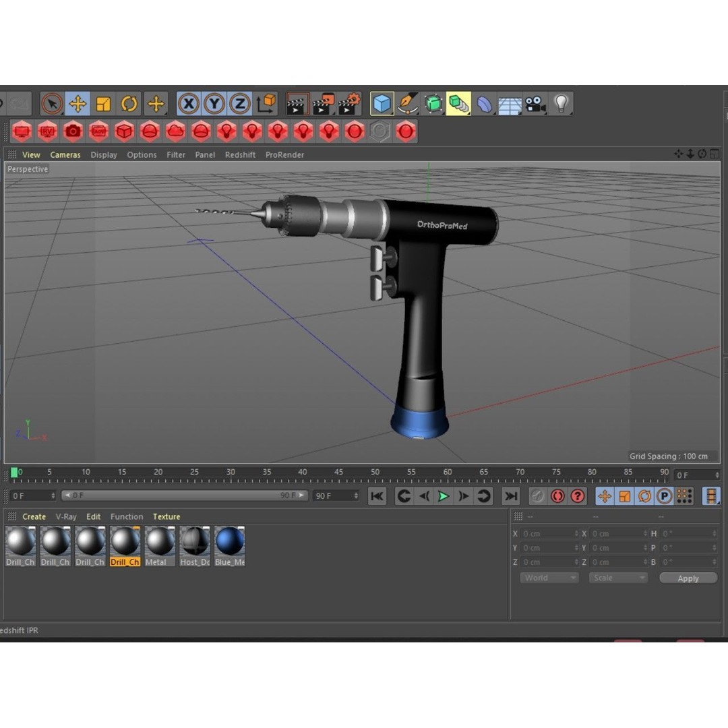Click the Apply button in the coordinates panel

pyautogui.click(x=688, y=578)
